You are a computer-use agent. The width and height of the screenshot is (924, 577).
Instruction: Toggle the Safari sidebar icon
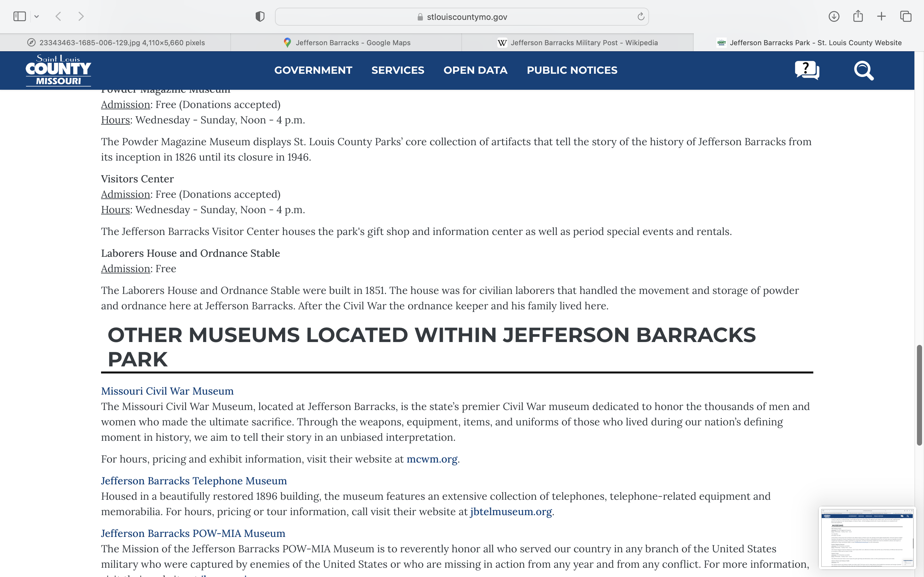(x=20, y=16)
